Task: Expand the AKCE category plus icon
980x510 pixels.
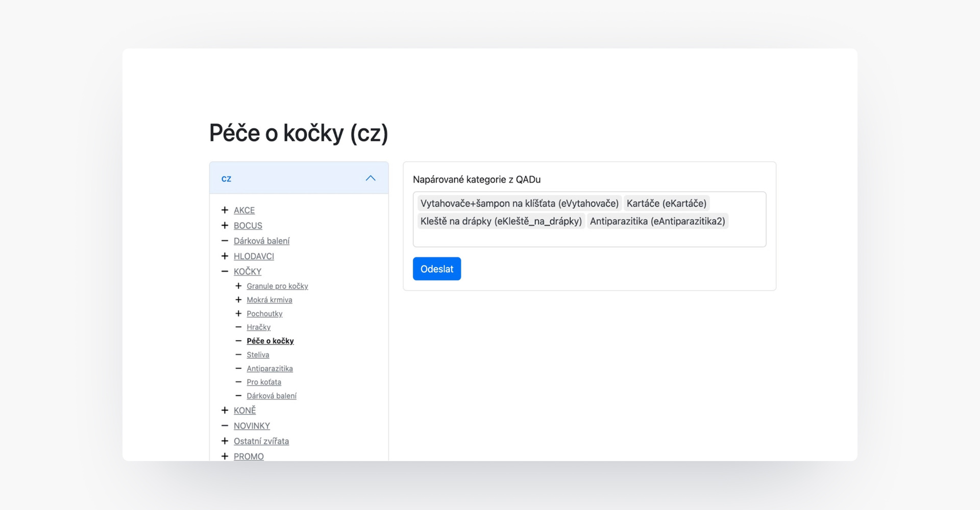Action: 225,210
